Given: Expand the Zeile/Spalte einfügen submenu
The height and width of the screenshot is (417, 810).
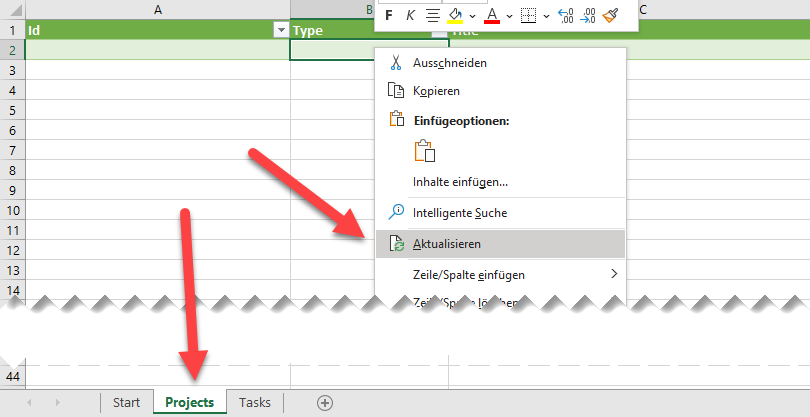Looking at the screenshot, I should pyautogui.click(x=500, y=274).
